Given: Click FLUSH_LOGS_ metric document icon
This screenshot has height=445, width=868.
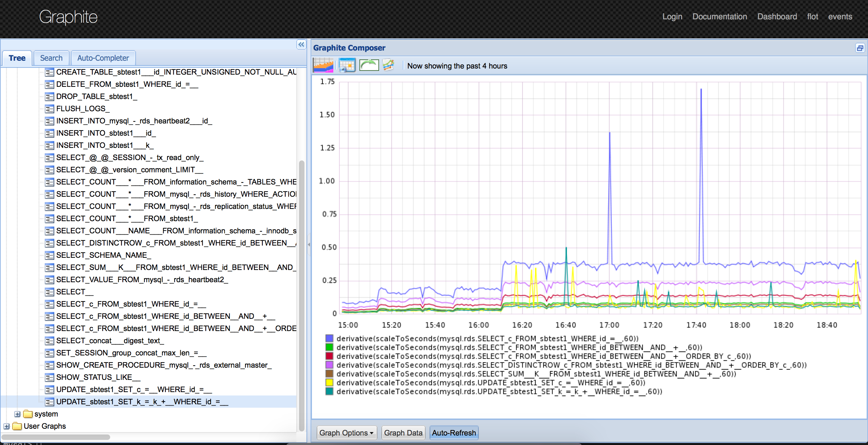Looking at the screenshot, I should coord(50,109).
